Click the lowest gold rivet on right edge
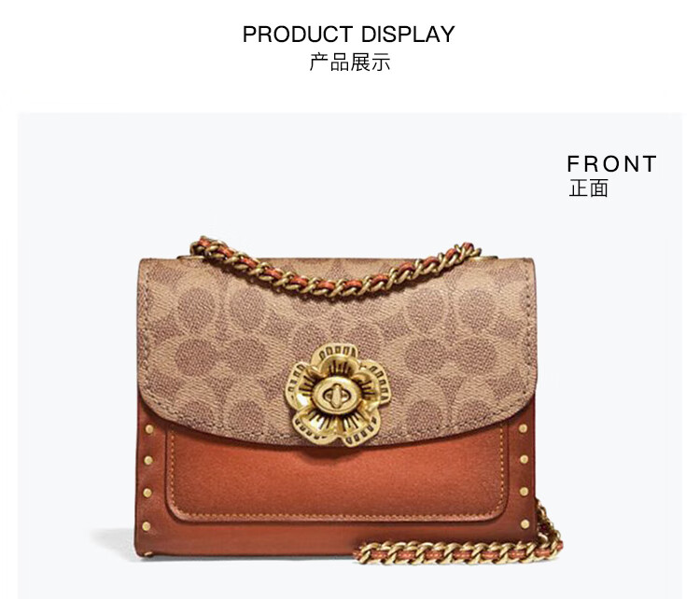Image resolution: width=700 pixels, height=599 pixels. [x=525, y=523]
